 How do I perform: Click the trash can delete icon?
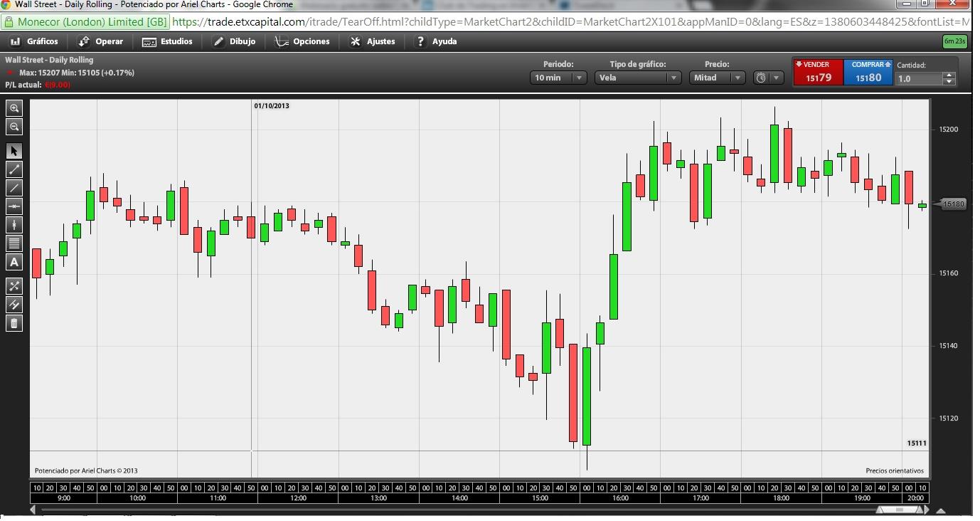click(14, 323)
